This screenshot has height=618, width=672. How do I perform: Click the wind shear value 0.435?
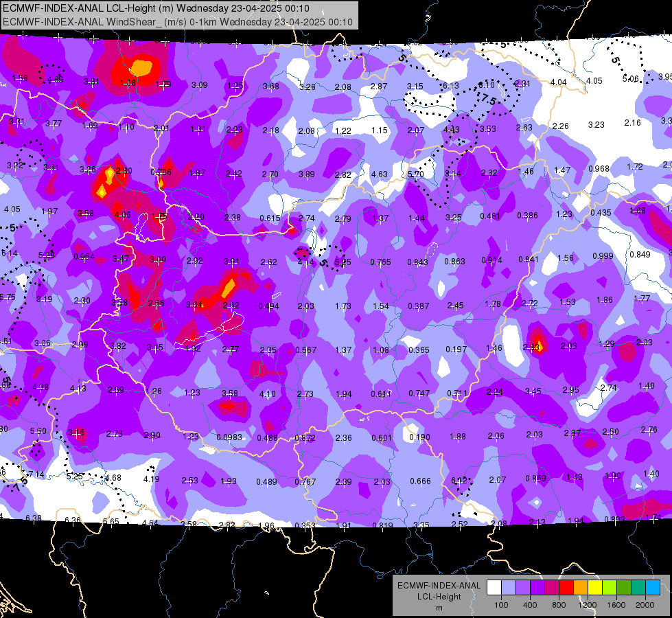[601, 212]
